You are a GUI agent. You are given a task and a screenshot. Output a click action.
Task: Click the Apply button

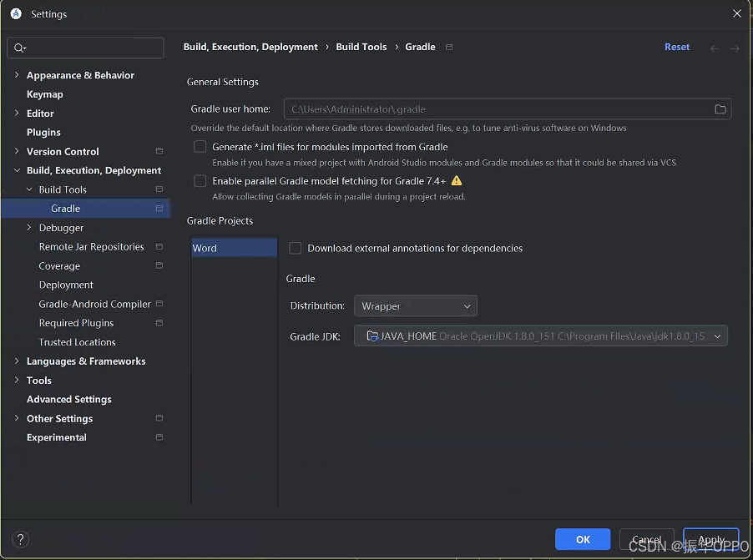click(710, 539)
